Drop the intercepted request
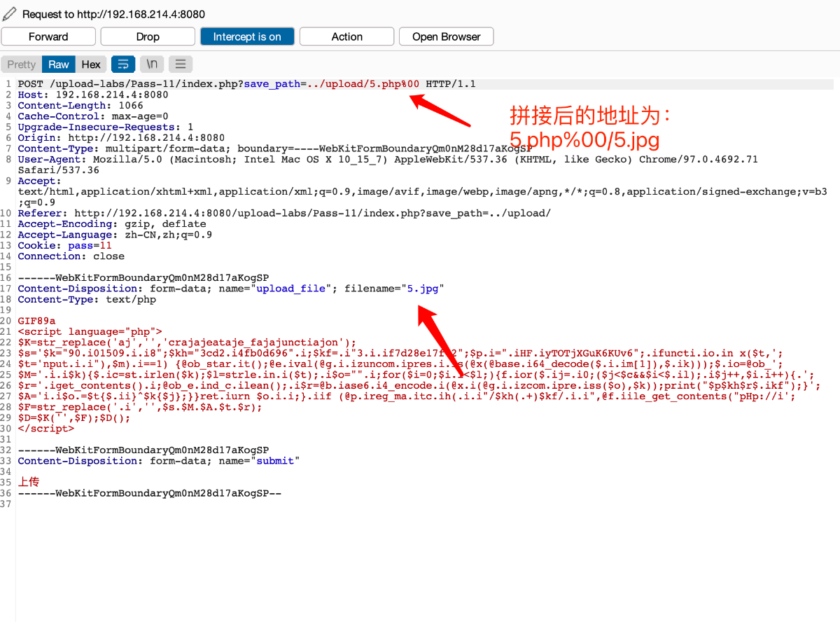 click(x=148, y=36)
